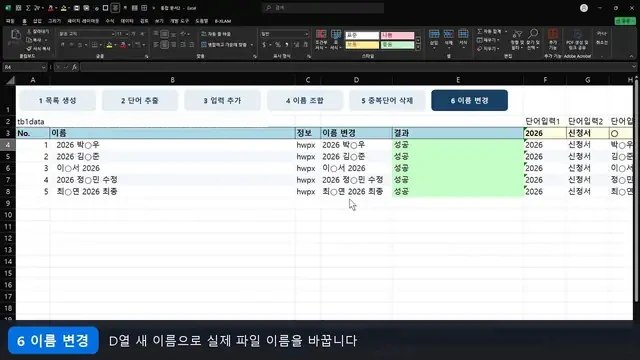
Task: Switch to the 데이터 (Data) tab
Action: (127, 21)
